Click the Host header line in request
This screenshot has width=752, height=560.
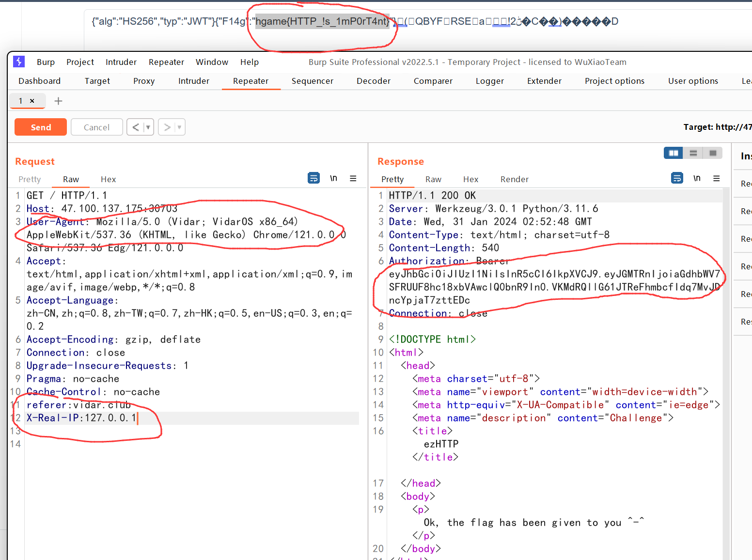click(102, 209)
